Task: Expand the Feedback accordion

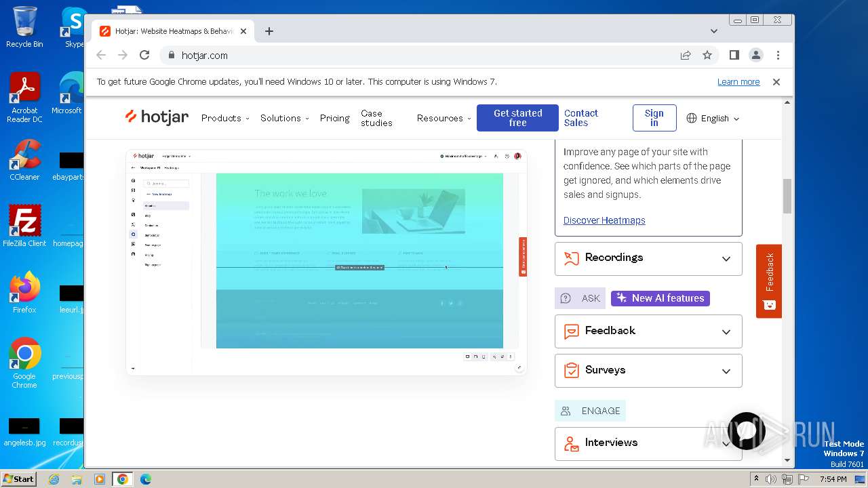Action: point(648,331)
